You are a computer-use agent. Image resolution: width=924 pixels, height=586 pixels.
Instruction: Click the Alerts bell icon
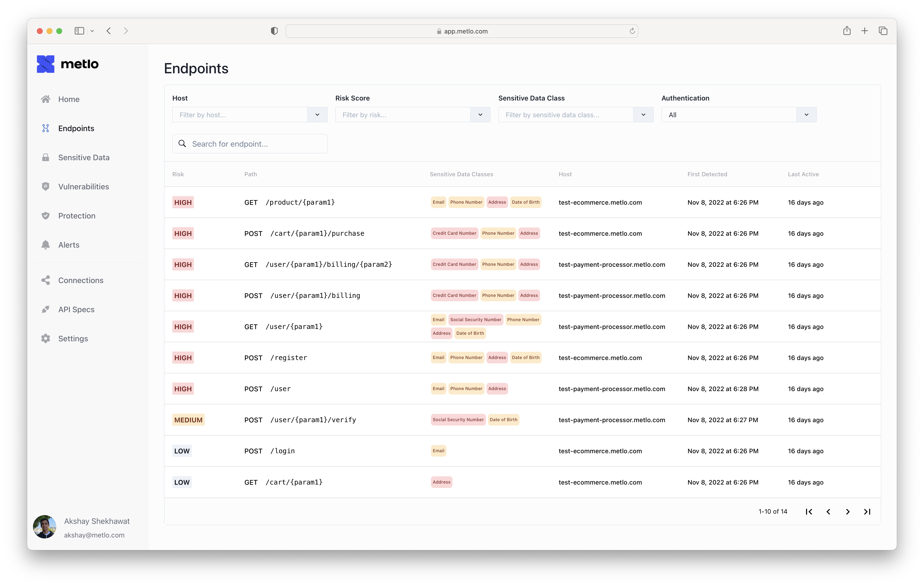pyautogui.click(x=46, y=245)
